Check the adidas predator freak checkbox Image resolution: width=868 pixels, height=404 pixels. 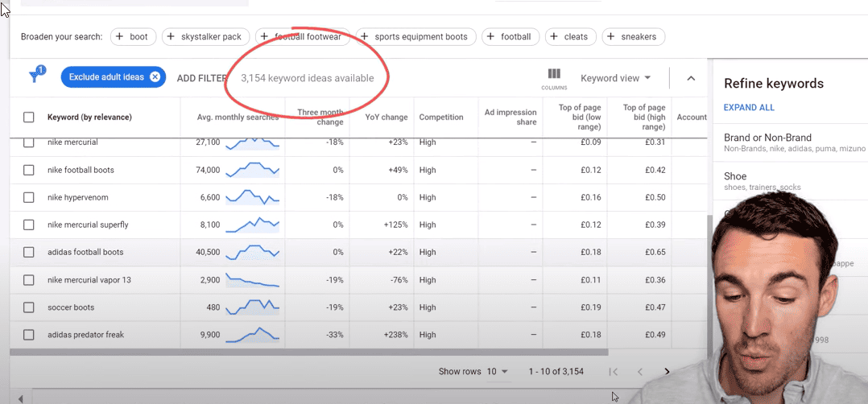click(29, 335)
